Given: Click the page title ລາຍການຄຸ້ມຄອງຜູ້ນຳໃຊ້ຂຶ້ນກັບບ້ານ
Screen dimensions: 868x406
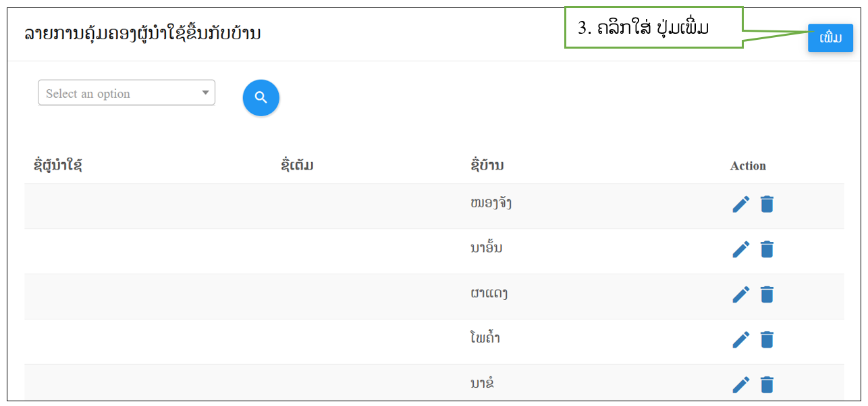Looking at the screenshot, I should [x=142, y=34].
